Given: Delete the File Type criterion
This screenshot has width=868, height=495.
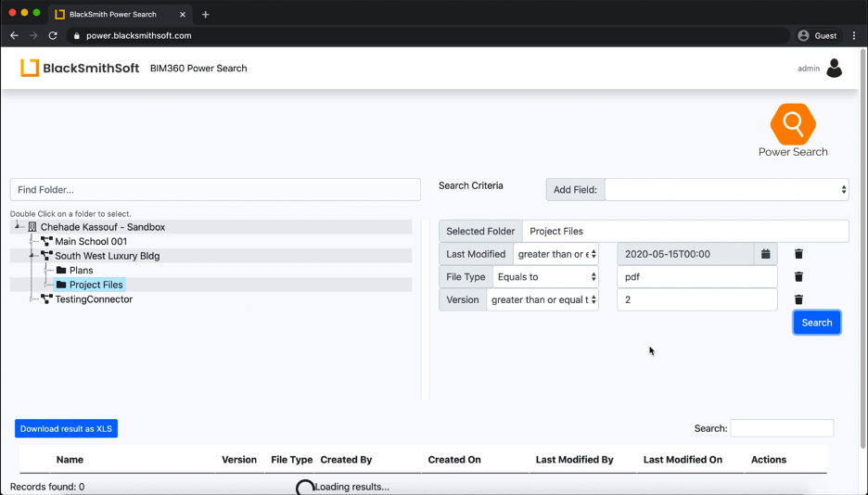Looking at the screenshot, I should pos(798,276).
